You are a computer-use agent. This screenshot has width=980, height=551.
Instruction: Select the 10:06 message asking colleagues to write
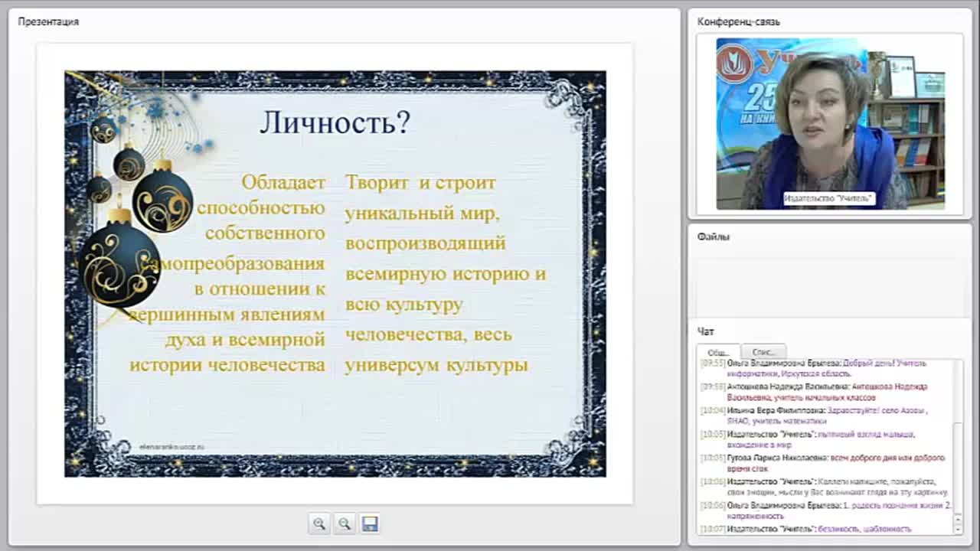[825, 487]
